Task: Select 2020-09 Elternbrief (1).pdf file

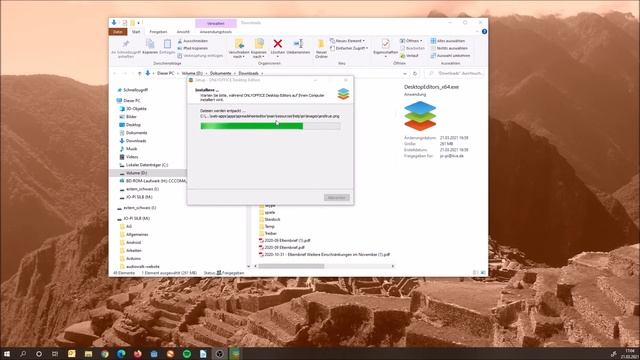Action: (287, 240)
